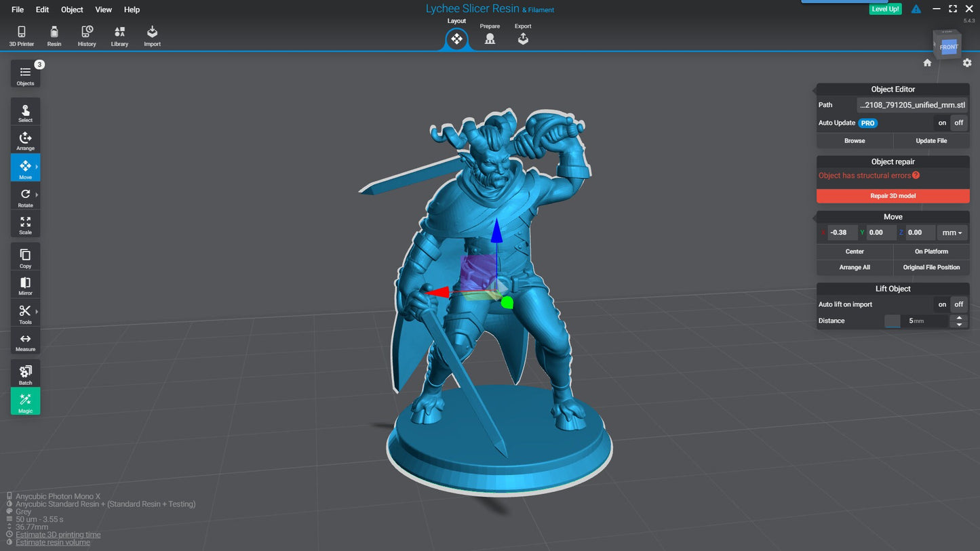Open the Objects list panel
The width and height of the screenshot is (980, 551).
(25, 75)
